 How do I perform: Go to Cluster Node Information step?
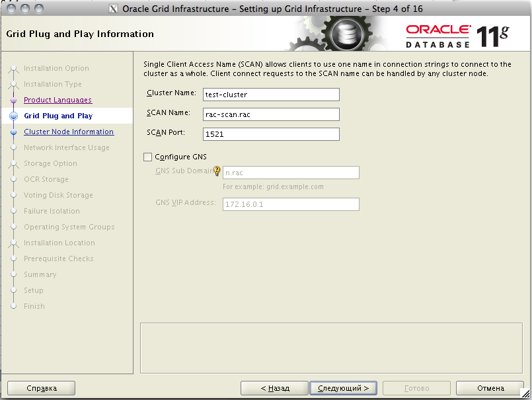point(69,132)
